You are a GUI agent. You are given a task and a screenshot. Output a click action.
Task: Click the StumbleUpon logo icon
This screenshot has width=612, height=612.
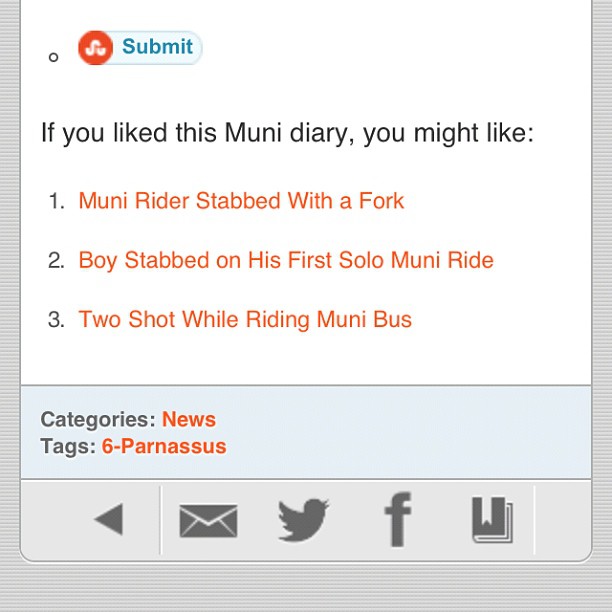pyautogui.click(x=95, y=48)
